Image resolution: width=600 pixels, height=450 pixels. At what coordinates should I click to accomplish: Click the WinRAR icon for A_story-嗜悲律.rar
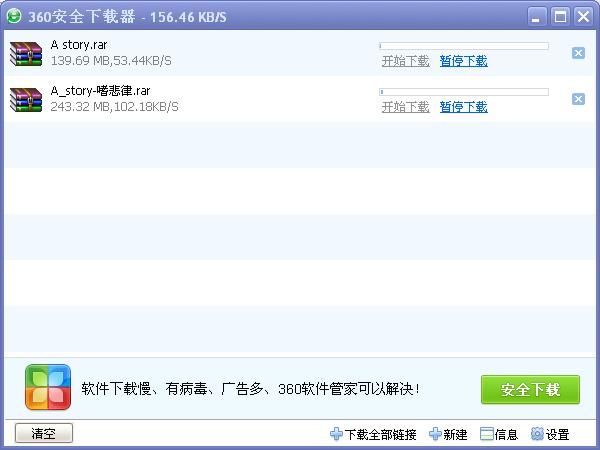click(x=26, y=99)
